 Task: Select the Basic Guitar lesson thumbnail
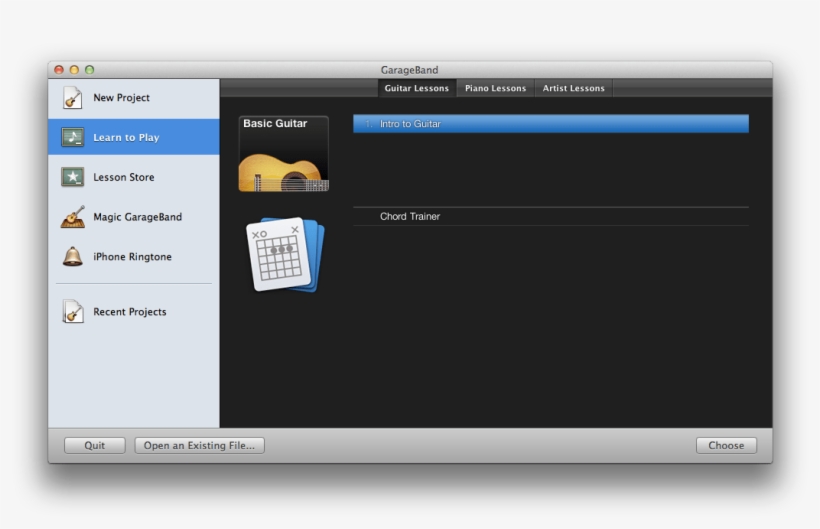(283, 154)
